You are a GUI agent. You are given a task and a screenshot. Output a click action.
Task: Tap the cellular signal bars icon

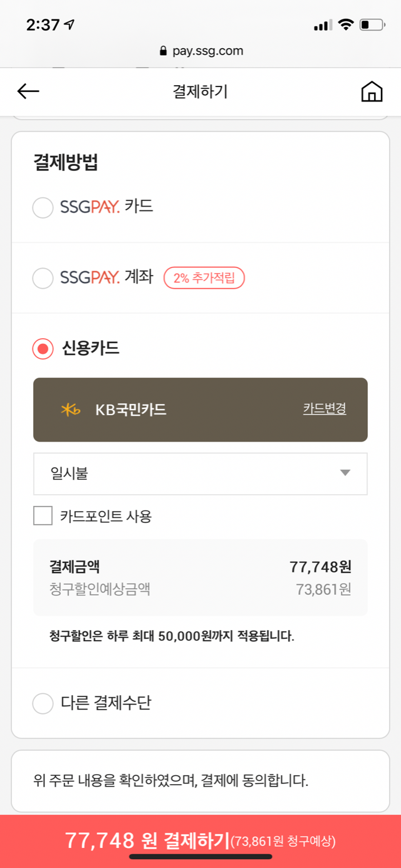coord(322,26)
